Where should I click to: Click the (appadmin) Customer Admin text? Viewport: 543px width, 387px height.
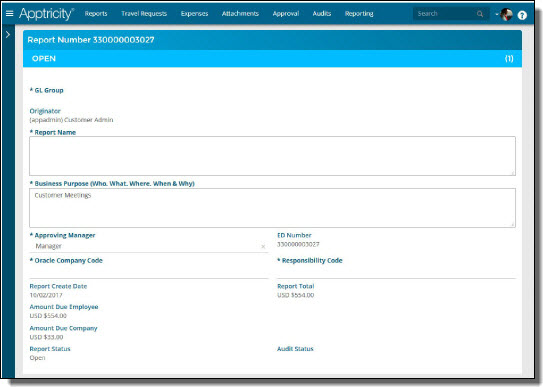pyautogui.click(x=71, y=120)
